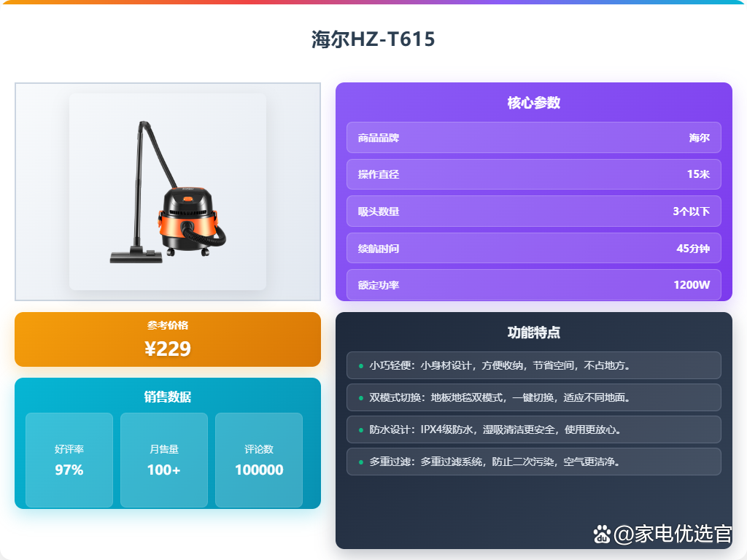Click the 评论数 label

[259, 449]
